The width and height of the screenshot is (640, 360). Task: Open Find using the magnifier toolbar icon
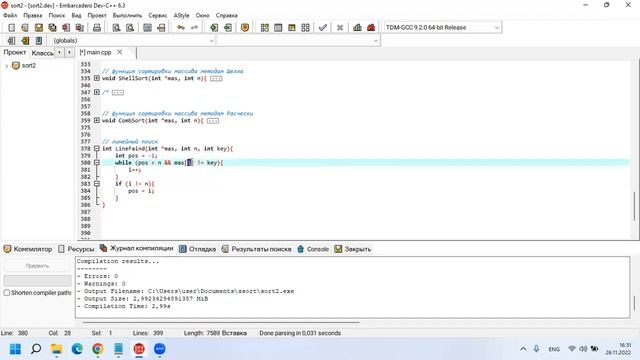[x=116, y=27]
